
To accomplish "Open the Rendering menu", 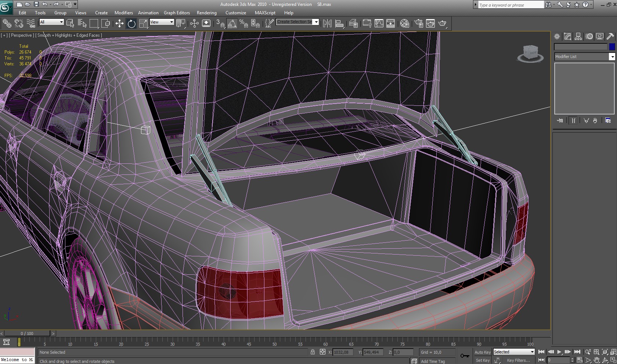I will pyautogui.click(x=206, y=13).
